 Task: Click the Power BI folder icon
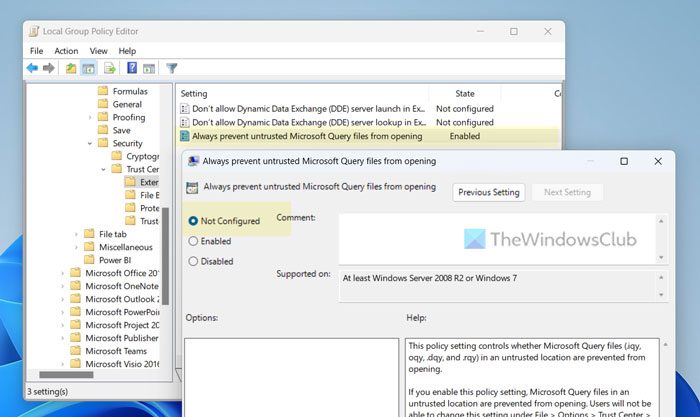point(89,260)
